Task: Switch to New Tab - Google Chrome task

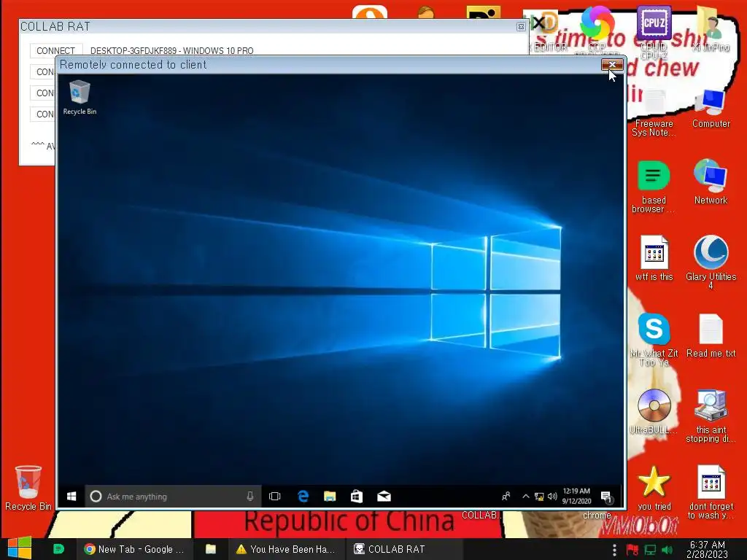Action: tap(134, 549)
